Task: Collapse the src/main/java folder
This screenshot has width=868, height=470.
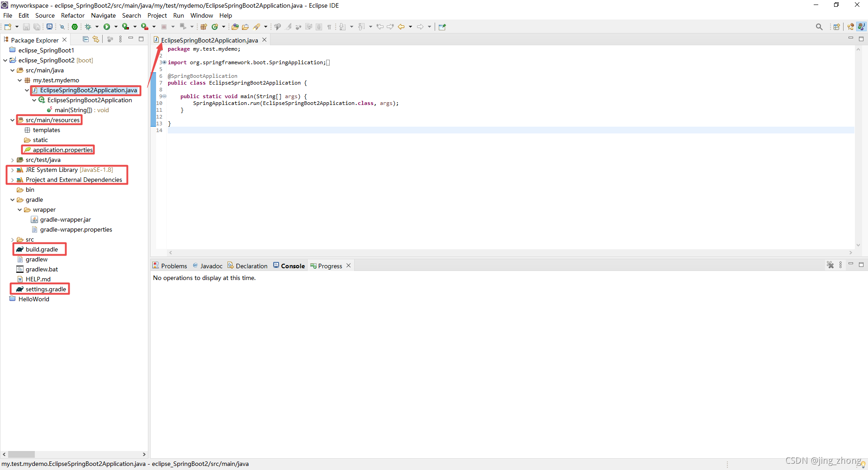Action: tap(12, 70)
